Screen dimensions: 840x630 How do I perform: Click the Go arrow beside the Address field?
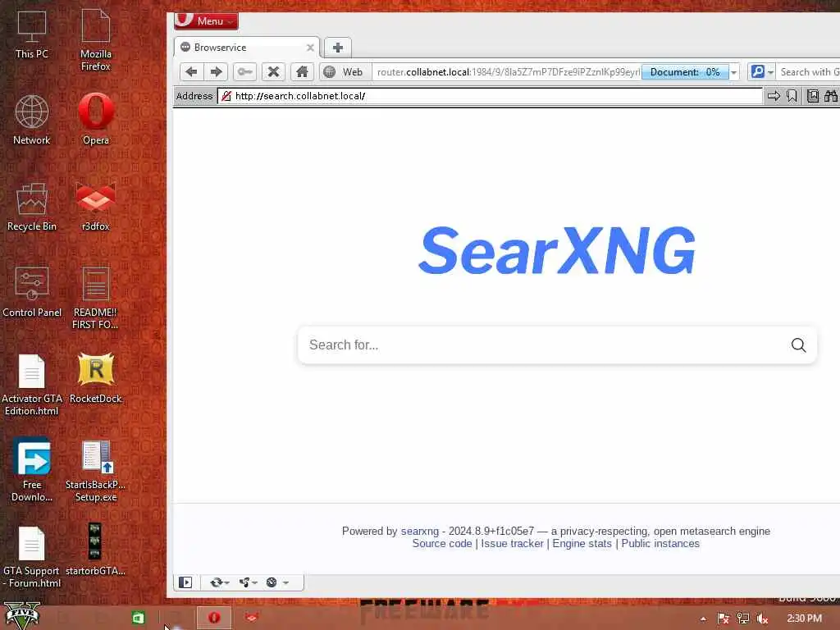coord(774,96)
